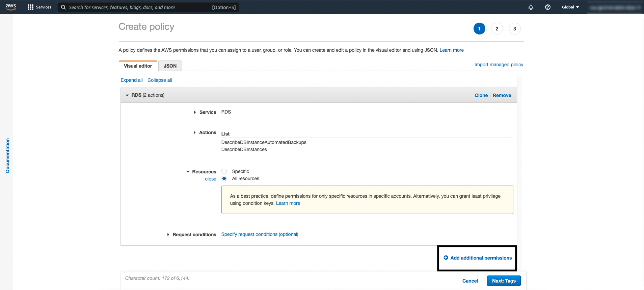Viewport: 644px width, 290px height.
Task: Open Learn more link in best practice warning
Action: click(x=288, y=203)
